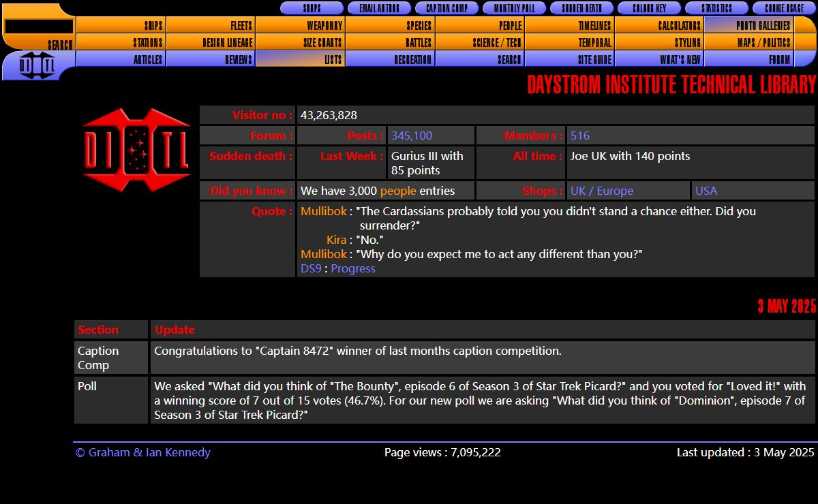Open the What's New section
This screenshot has height=504, width=818.
coord(659,59)
